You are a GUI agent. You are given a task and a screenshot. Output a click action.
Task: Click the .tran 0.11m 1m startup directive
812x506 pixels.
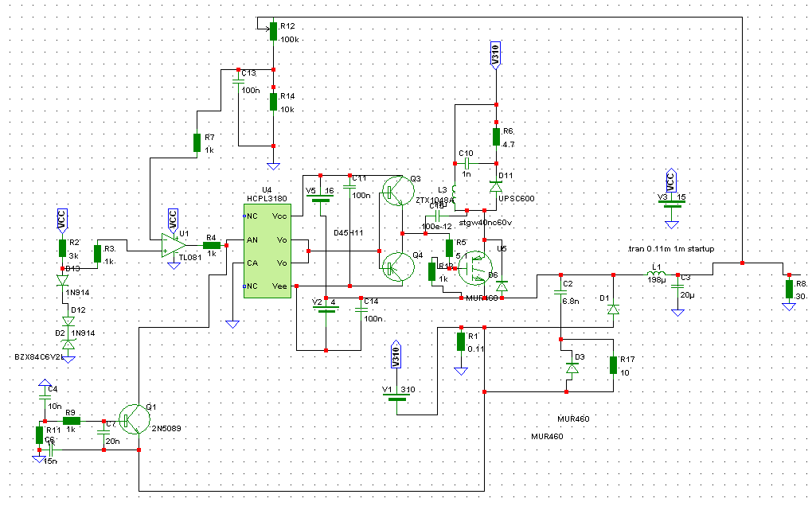[670, 249]
